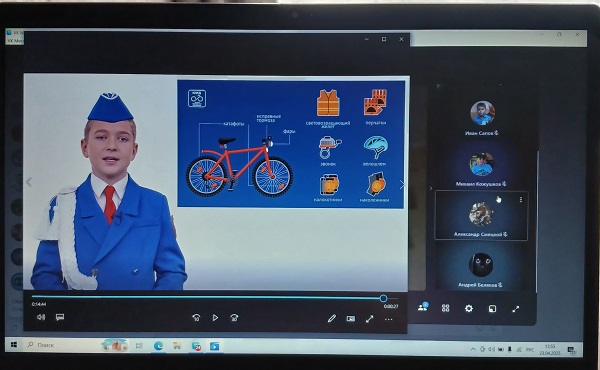Open the call participants list
This screenshot has height=370, width=600.
[x=423, y=307]
